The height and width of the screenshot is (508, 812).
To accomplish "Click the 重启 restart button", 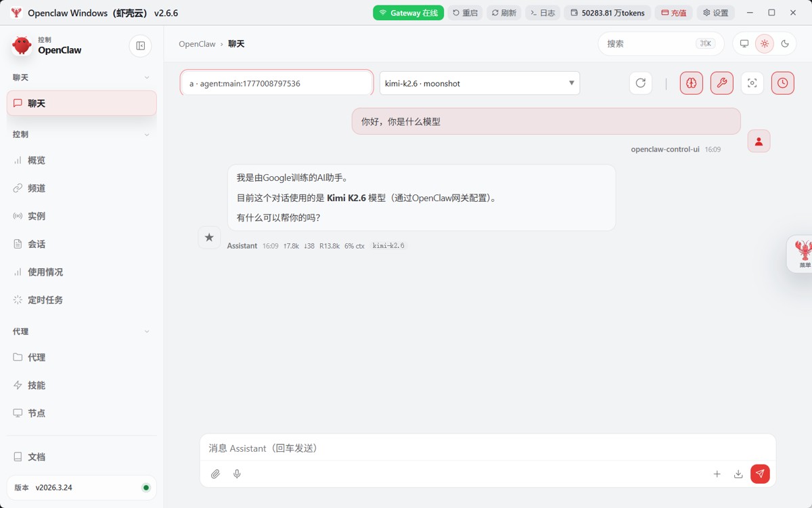I will 465,13.
